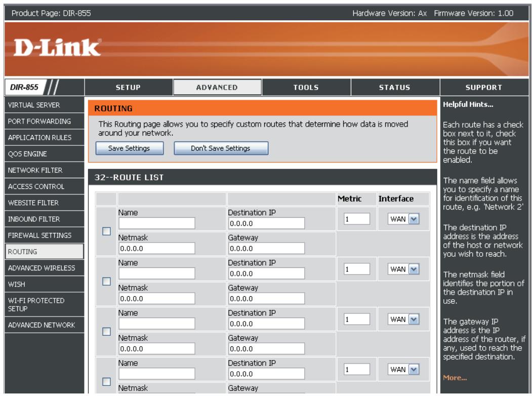Click the second route's Metric field
Image resolution: width=532 pixels, height=396 pixels.
pos(356,269)
